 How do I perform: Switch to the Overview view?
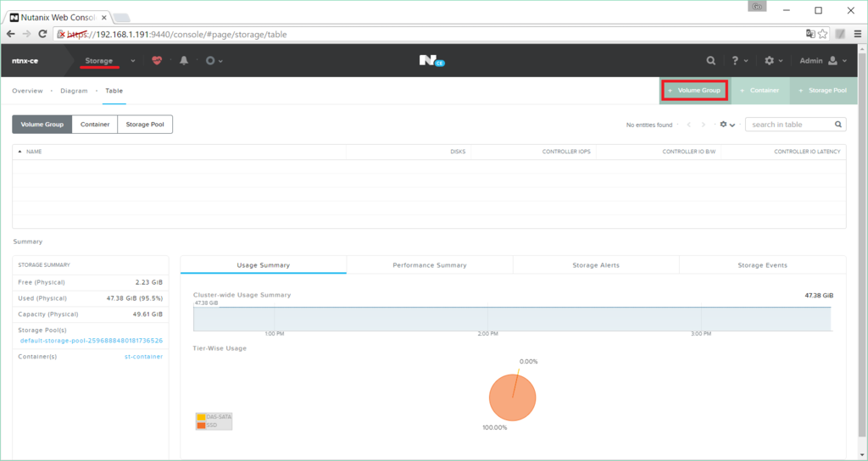click(27, 91)
